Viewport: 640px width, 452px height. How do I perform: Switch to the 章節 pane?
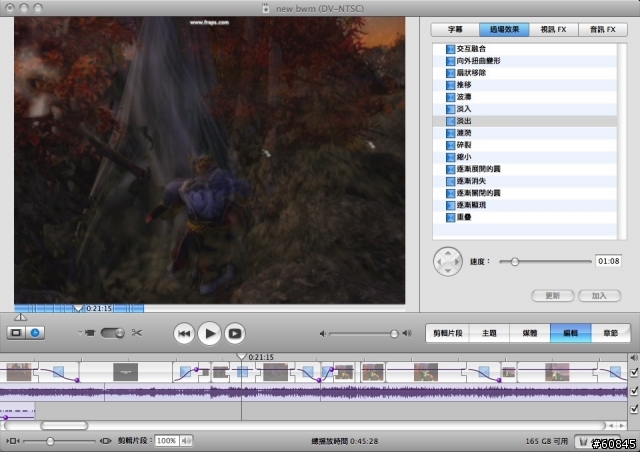[611, 333]
